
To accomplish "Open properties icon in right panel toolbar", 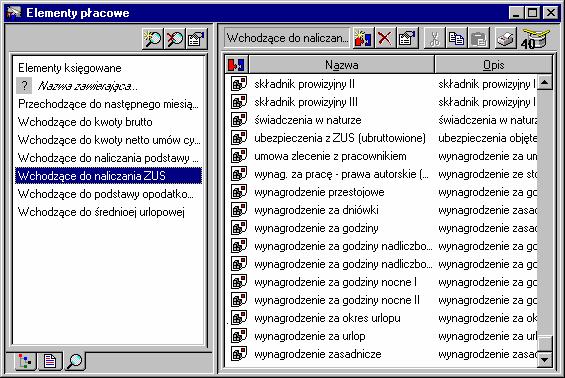I will click(x=407, y=38).
